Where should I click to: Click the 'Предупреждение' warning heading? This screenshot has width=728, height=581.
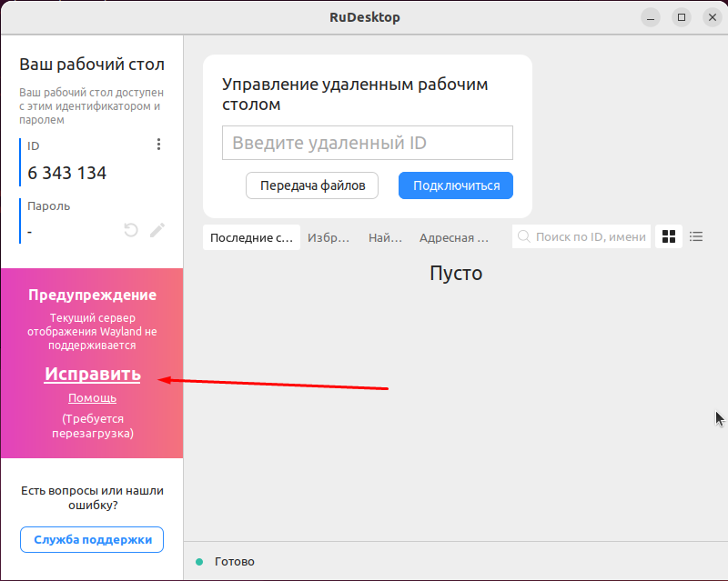coord(93,295)
